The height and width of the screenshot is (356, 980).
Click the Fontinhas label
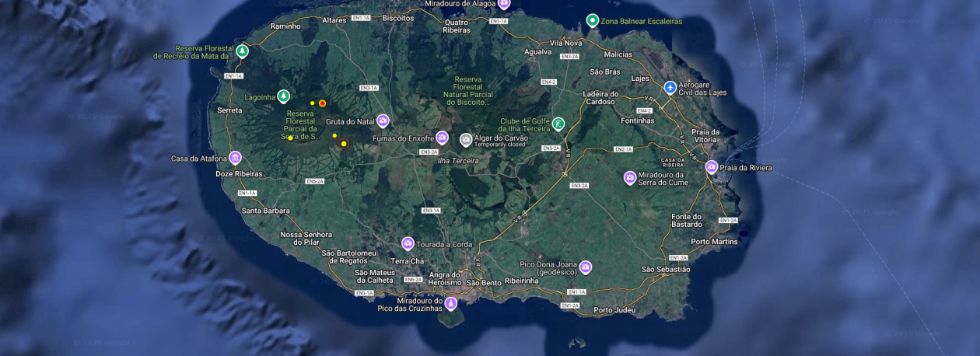pyautogui.click(x=638, y=120)
